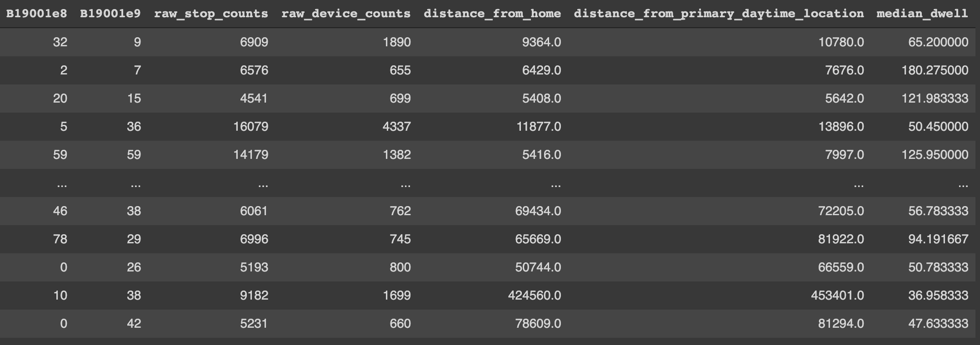This screenshot has height=345, width=980.
Task: Click the raw_stop_counts value 5231
Action: click(x=254, y=324)
